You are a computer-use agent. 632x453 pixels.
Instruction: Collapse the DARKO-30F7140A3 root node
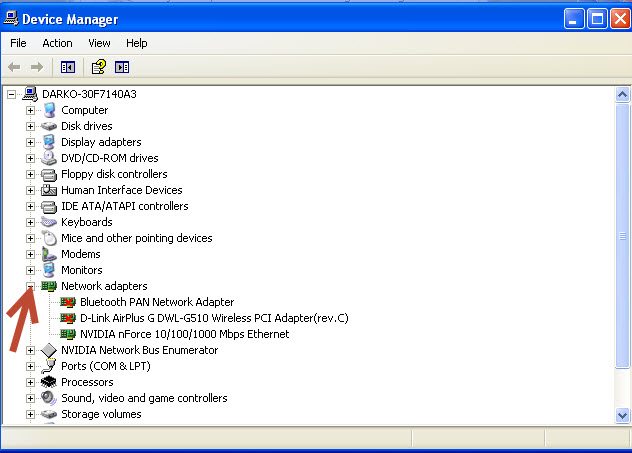click(11, 94)
